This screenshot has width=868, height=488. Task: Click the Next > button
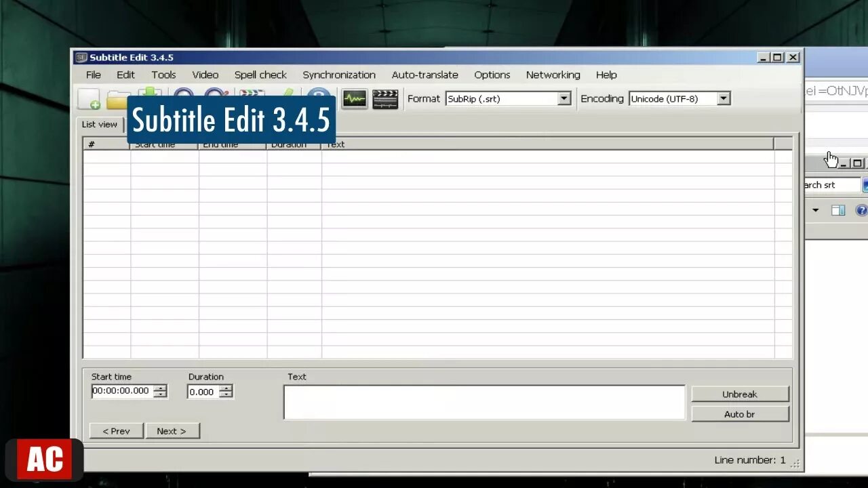point(172,431)
